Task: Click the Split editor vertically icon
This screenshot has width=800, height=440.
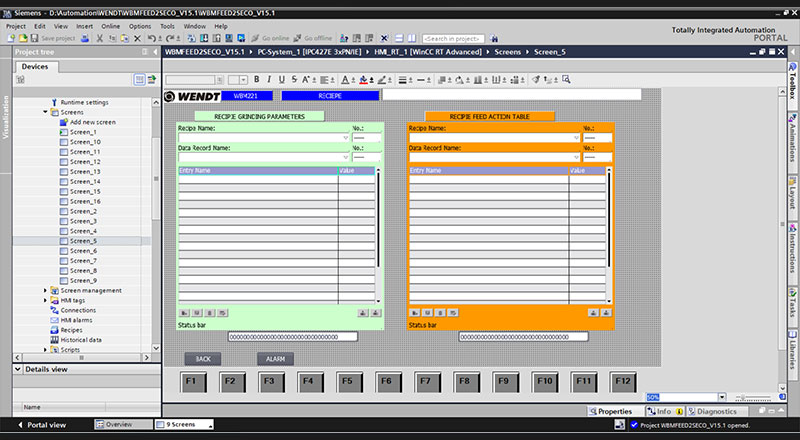Action: (x=411, y=38)
